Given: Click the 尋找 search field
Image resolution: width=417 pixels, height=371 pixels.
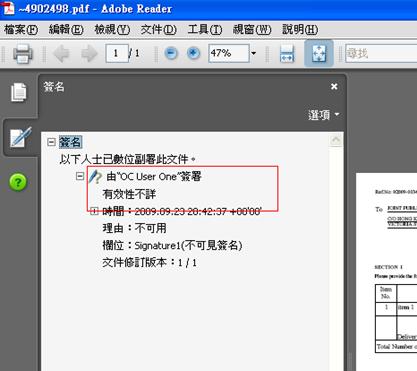Looking at the screenshot, I should 381,54.
